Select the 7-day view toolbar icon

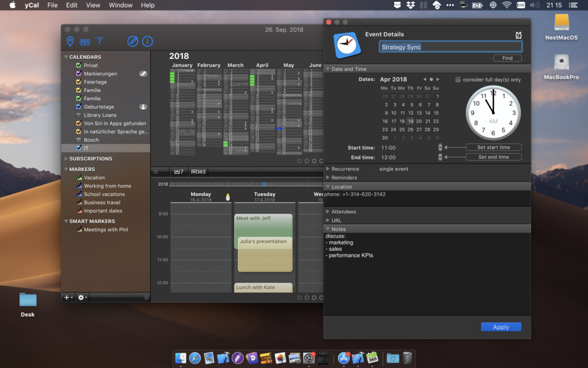click(100, 41)
